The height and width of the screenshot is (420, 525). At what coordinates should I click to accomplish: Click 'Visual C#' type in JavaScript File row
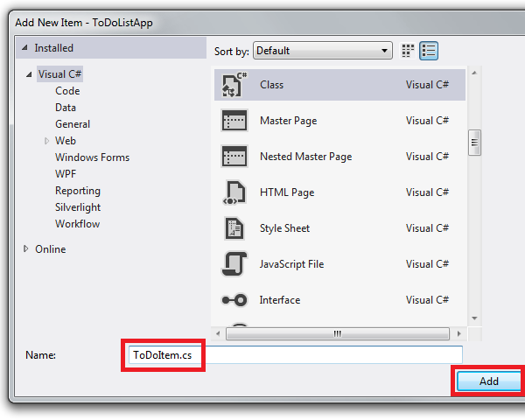click(x=427, y=264)
